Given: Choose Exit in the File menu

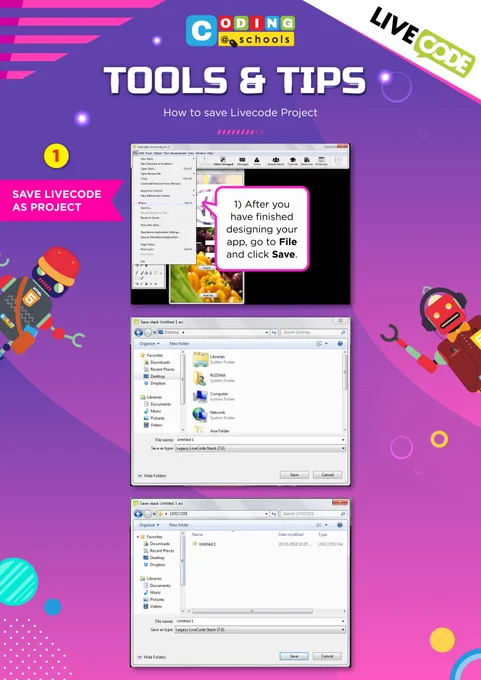Looking at the screenshot, I should [143, 262].
